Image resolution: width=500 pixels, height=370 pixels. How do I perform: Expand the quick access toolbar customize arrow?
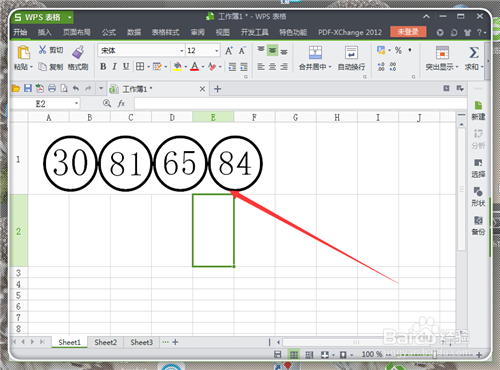(x=101, y=89)
